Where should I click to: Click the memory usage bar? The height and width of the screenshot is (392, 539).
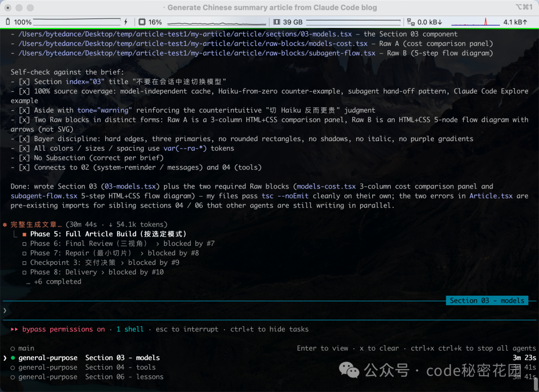353,22
